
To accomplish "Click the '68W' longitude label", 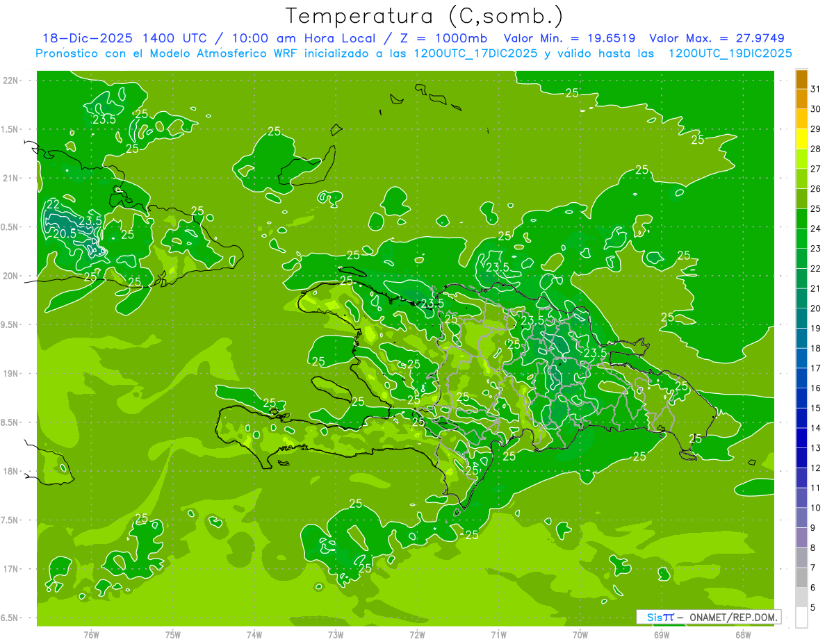I will click(x=743, y=634).
